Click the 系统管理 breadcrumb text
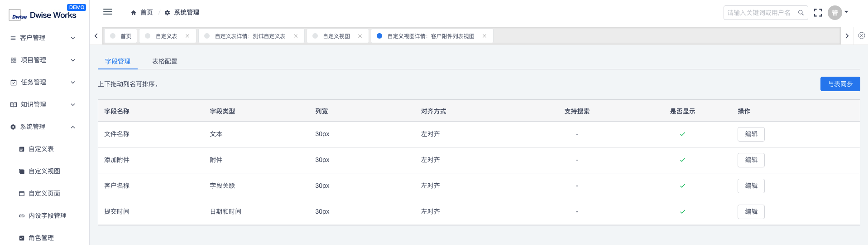 (187, 13)
